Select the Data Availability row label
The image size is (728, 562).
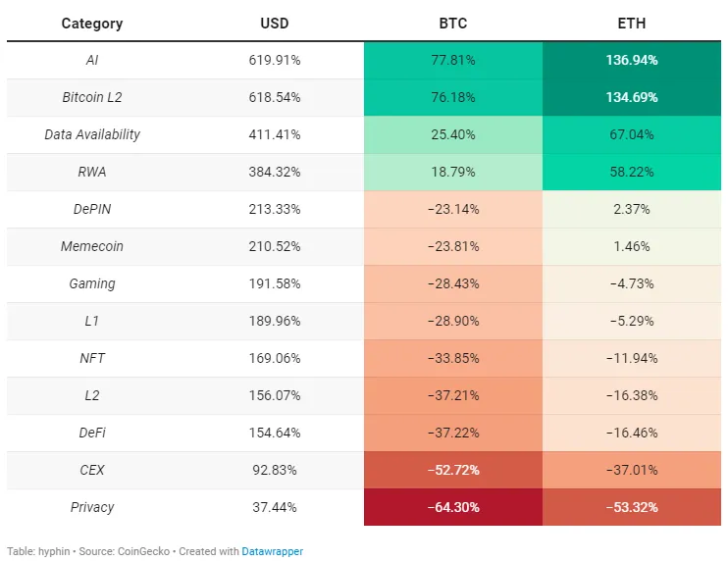point(92,134)
